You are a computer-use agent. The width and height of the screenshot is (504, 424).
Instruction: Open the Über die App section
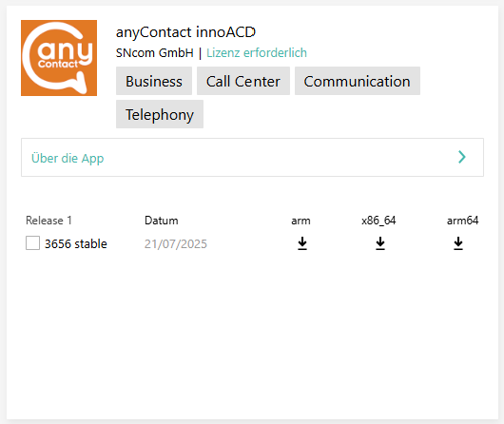[x=252, y=158]
